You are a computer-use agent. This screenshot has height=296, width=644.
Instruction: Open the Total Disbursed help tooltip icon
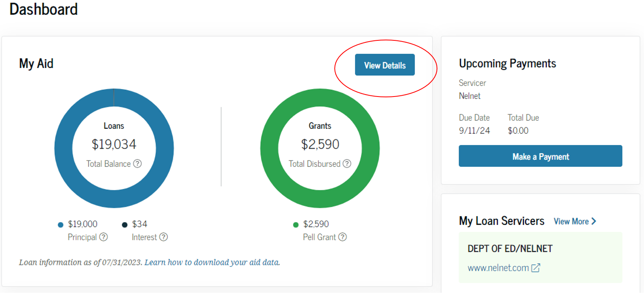click(x=347, y=164)
